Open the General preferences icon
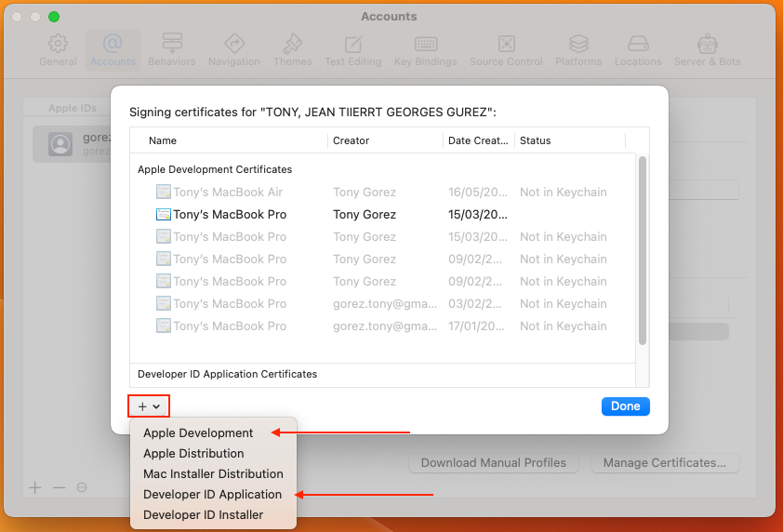The width and height of the screenshot is (783, 532). click(x=58, y=44)
